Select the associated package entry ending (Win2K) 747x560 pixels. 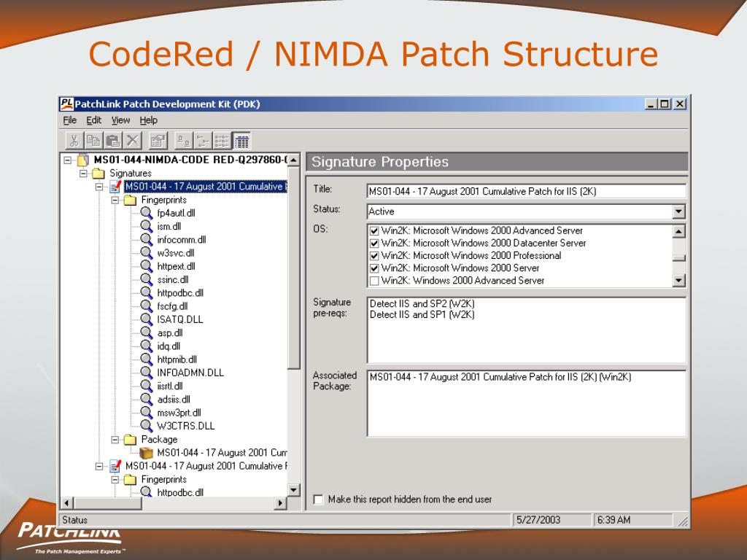click(x=500, y=377)
